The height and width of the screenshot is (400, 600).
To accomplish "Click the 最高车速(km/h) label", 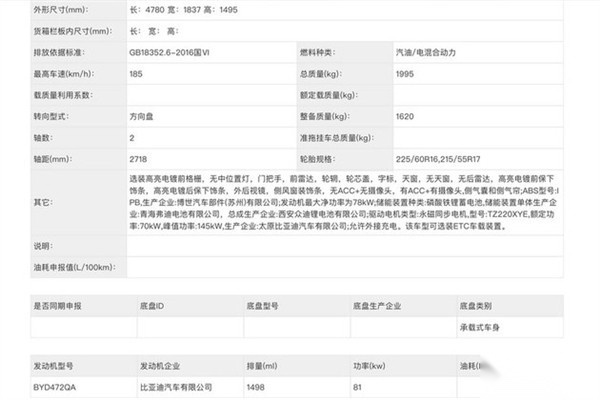I will 64,74.
